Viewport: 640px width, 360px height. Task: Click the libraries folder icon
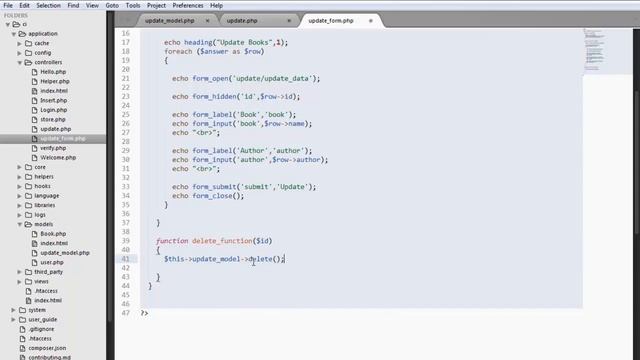[x=29, y=205]
